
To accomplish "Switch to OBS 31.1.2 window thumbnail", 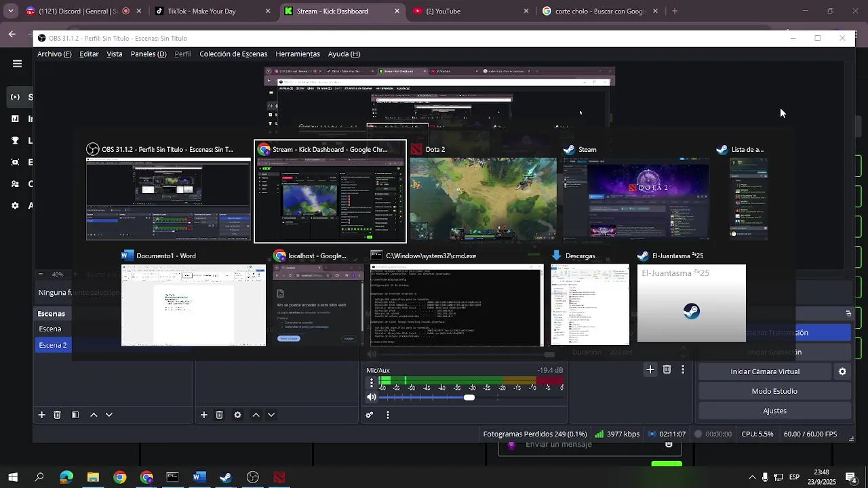I will click(168, 192).
